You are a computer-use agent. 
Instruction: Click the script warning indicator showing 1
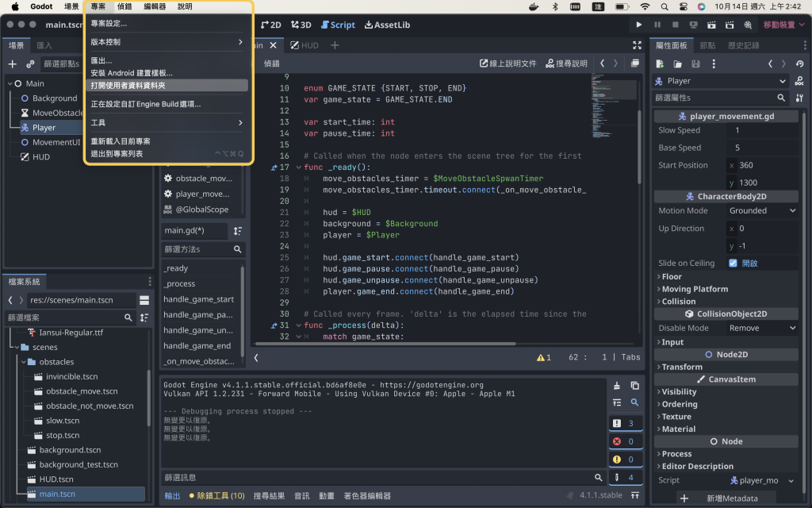(544, 357)
